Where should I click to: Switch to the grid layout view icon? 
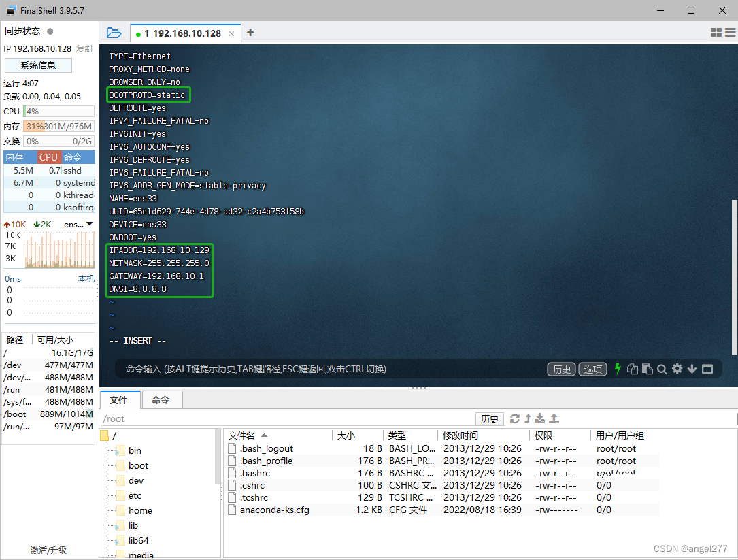click(x=716, y=33)
